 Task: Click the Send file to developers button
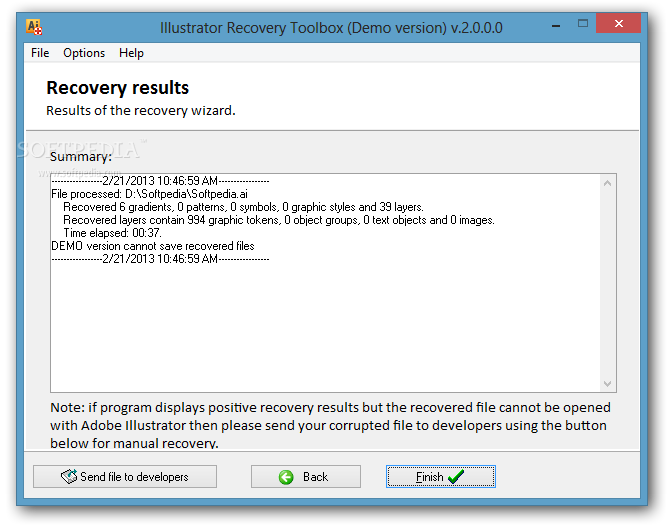pos(125,477)
